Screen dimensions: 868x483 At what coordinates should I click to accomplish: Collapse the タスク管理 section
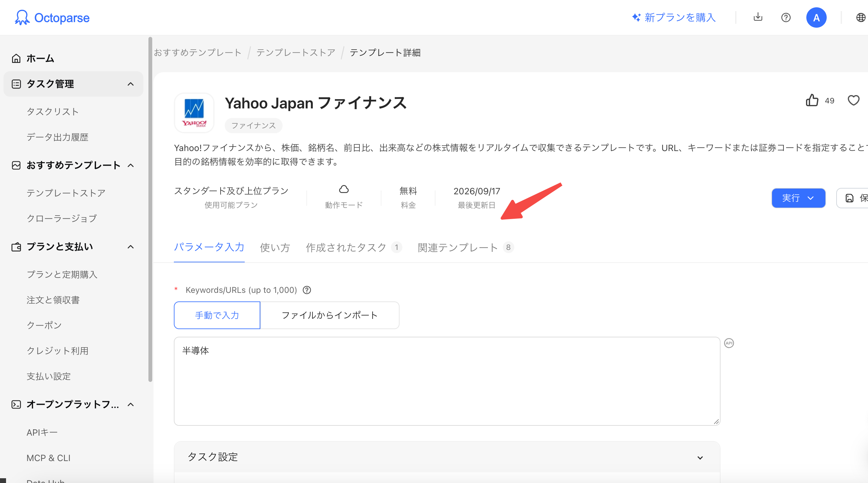[131, 84]
